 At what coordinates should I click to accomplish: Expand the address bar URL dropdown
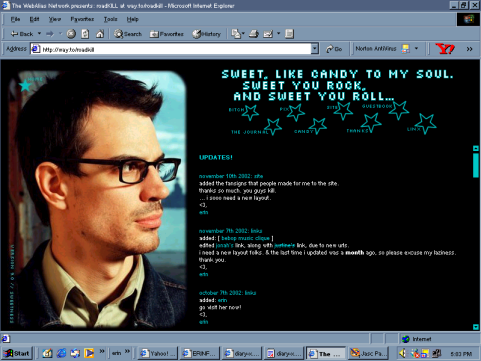point(315,49)
